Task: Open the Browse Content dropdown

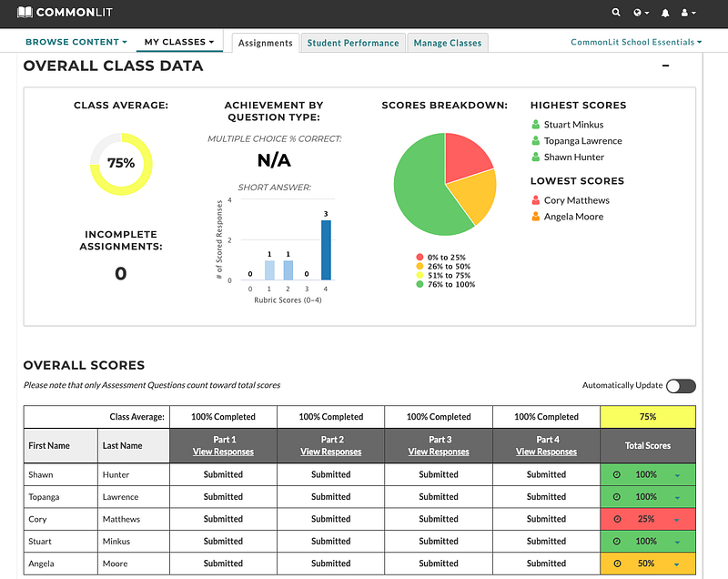Action: (76, 42)
